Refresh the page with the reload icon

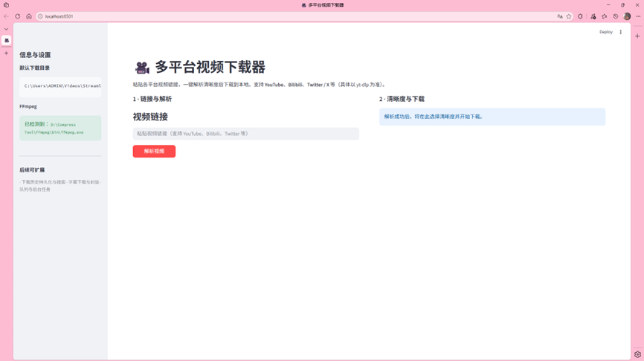[18, 16]
